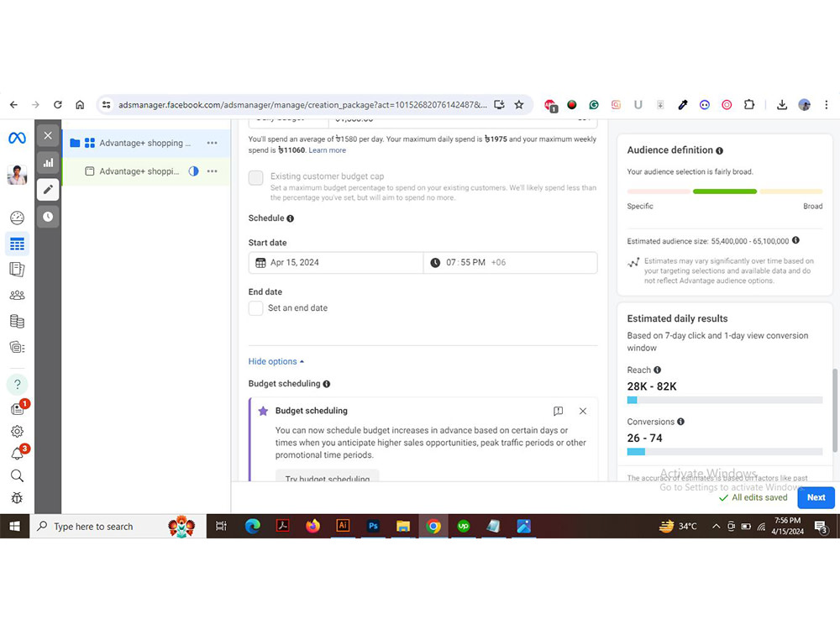Image resolution: width=840 pixels, height=630 pixels.
Task: Show info tooltip for Conversions
Action: tap(681, 422)
